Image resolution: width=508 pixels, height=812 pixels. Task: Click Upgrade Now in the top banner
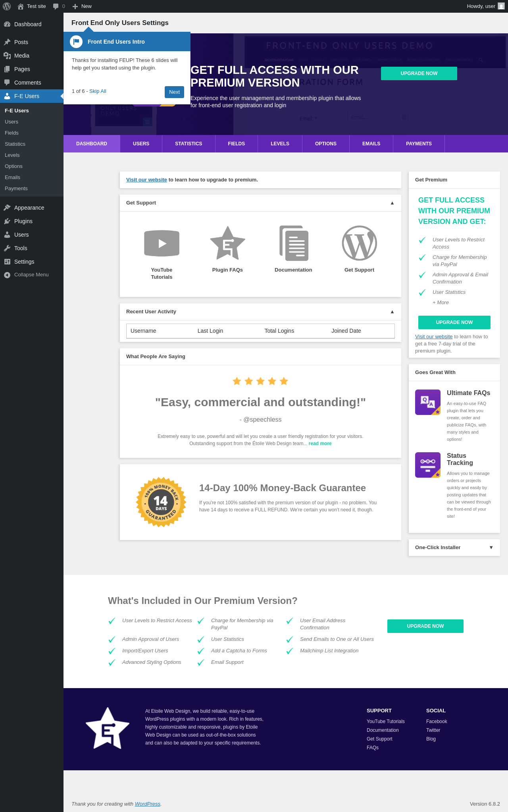click(419, 73)
